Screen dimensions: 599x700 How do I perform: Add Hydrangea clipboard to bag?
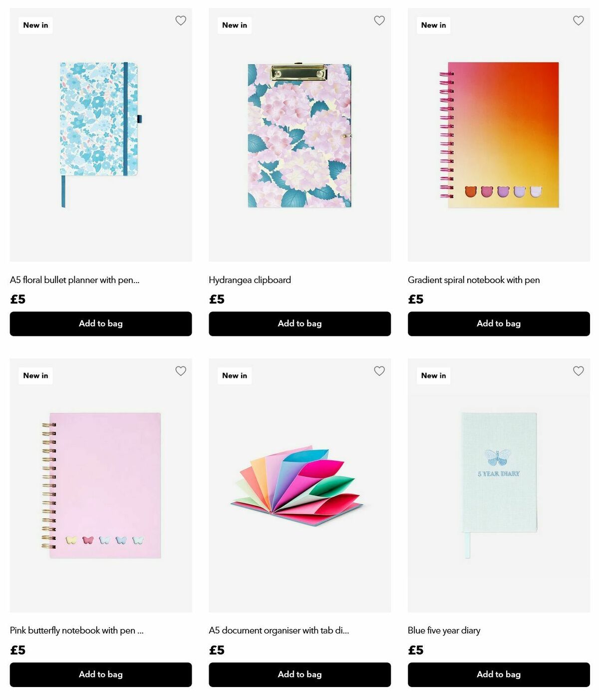(x=299, y=324)
